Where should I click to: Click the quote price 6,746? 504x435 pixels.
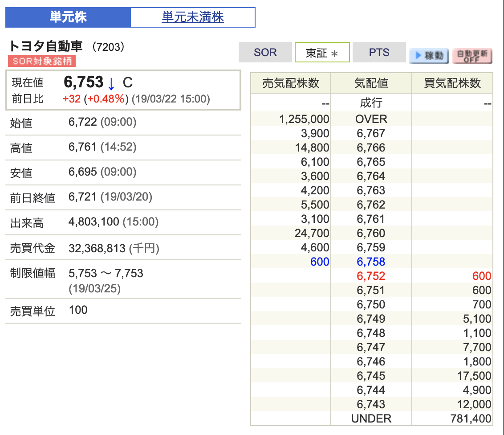[371, 361]
